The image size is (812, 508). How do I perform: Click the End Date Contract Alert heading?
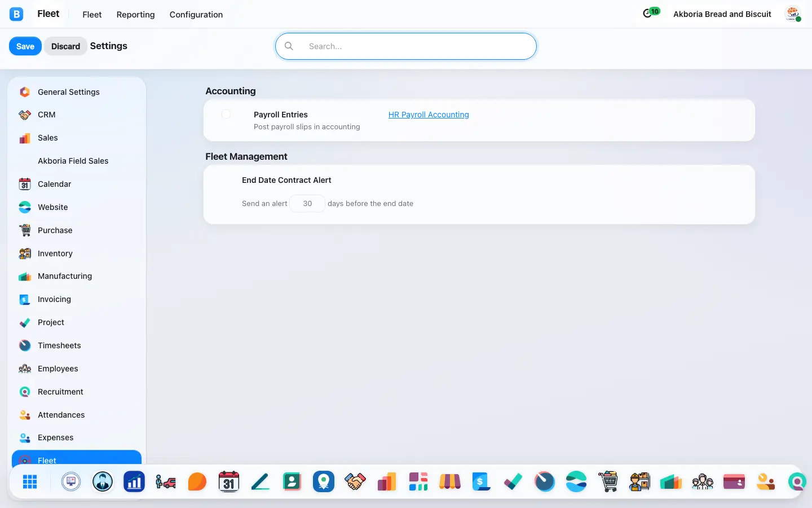coord(286,180)
